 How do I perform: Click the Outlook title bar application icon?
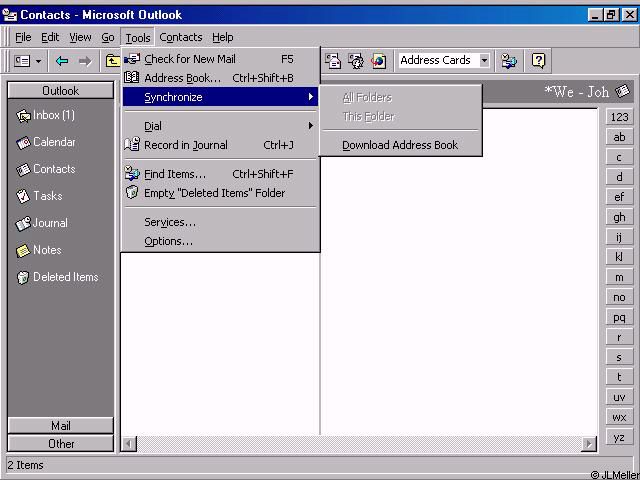coord(9,15)
